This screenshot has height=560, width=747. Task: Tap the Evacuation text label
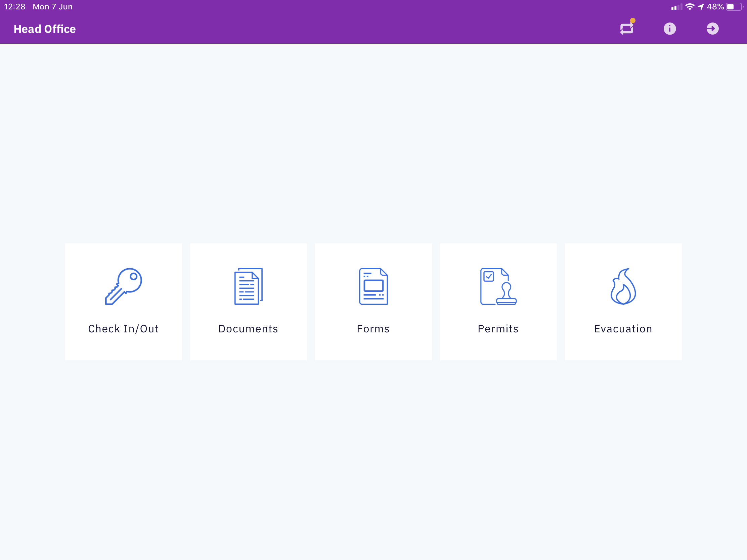[x=623, y=329]
